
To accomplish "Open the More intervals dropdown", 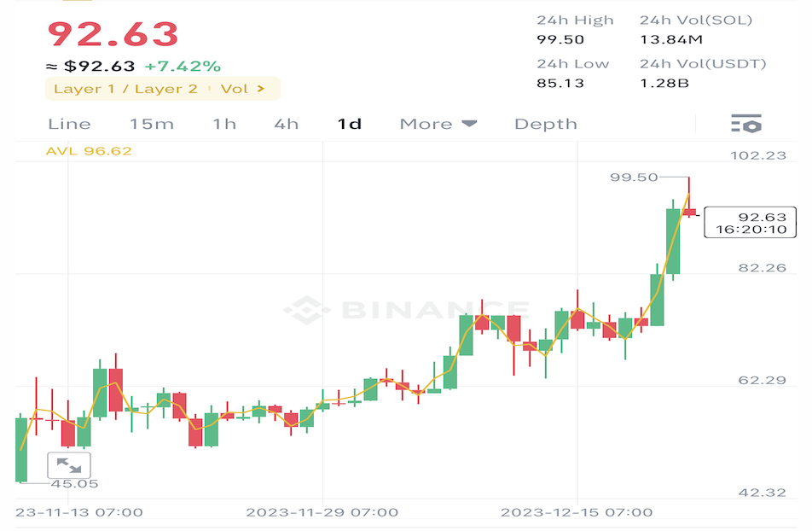I will (438, 124).
